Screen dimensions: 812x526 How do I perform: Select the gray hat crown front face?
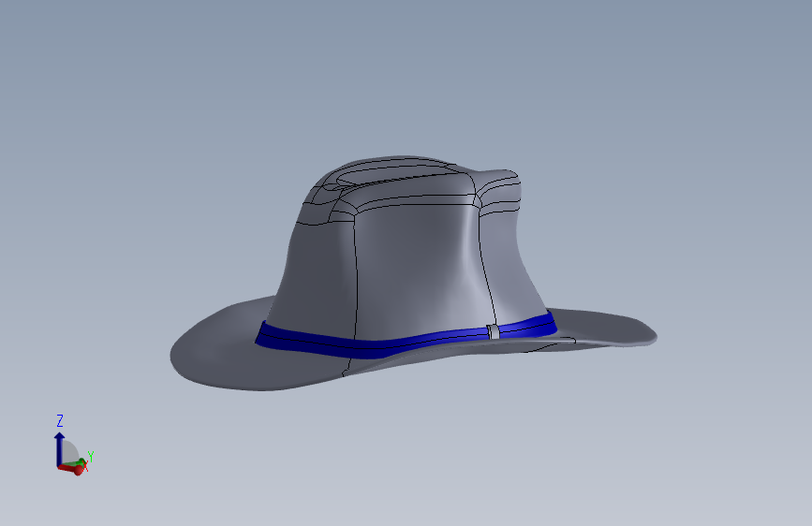[420, 270]
